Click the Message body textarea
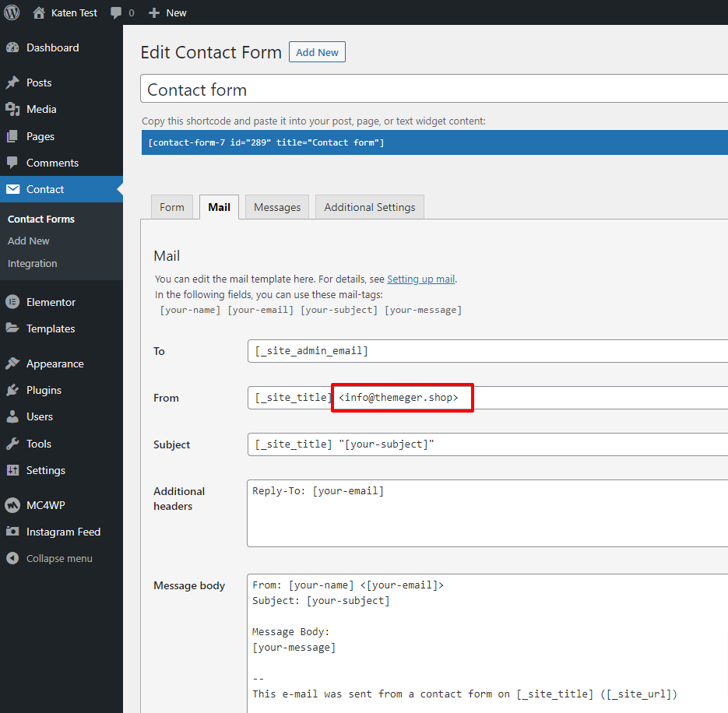 (x=487, y=644)
